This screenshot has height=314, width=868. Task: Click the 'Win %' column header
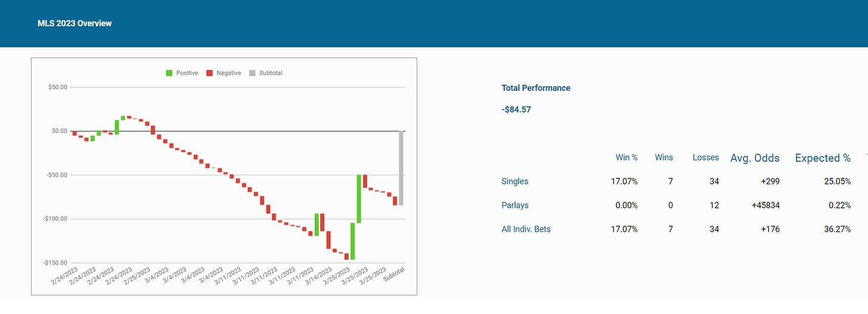coord(627,158)
